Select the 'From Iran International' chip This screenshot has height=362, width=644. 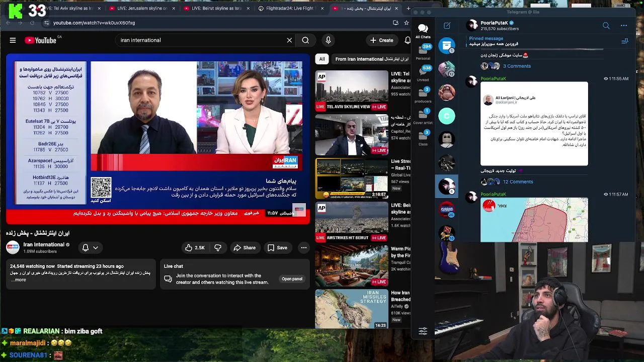372,59
